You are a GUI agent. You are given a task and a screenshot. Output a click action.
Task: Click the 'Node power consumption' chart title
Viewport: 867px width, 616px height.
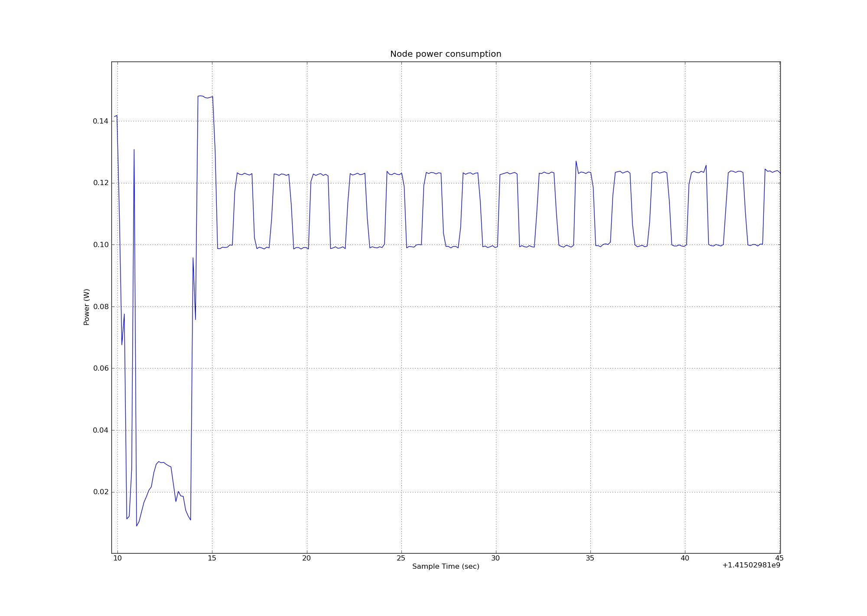[x=446, y=54]
